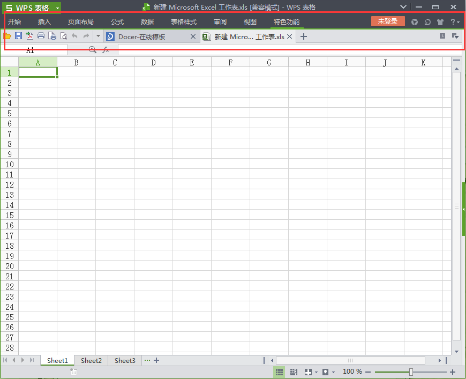Select column H header

point(308,62)
